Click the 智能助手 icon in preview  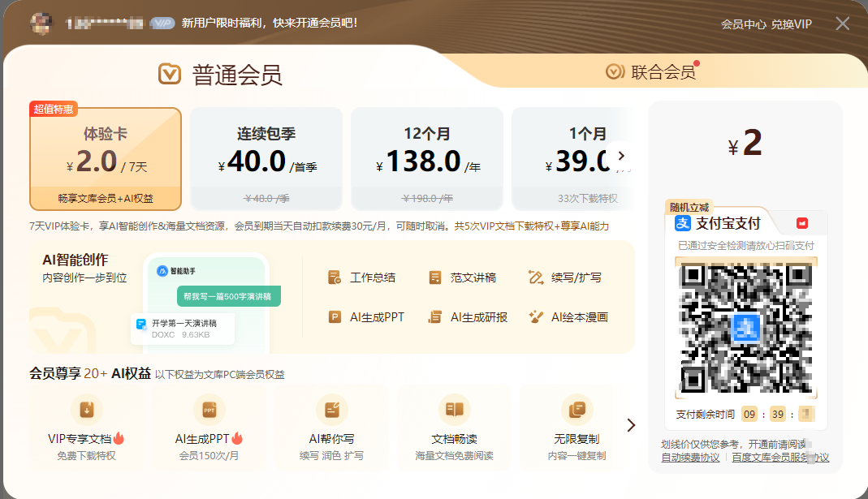pos(162,271)
